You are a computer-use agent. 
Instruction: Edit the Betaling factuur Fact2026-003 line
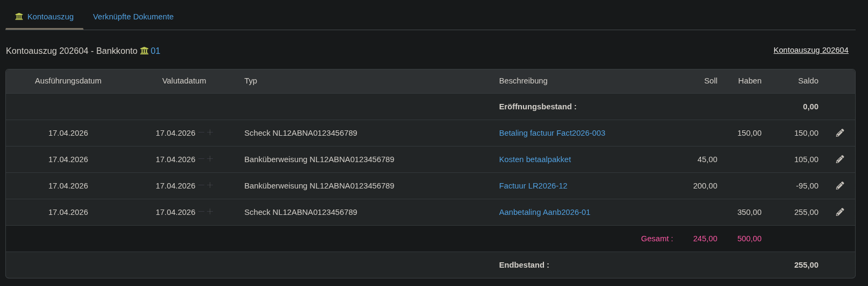[840, 133]
